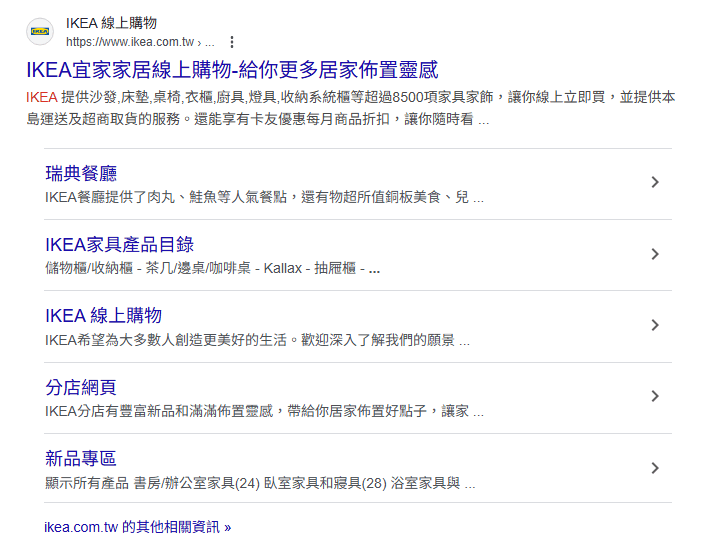
Task: Open the IKEA家具產品目錄 sitelink
Action: pos(120,245)
